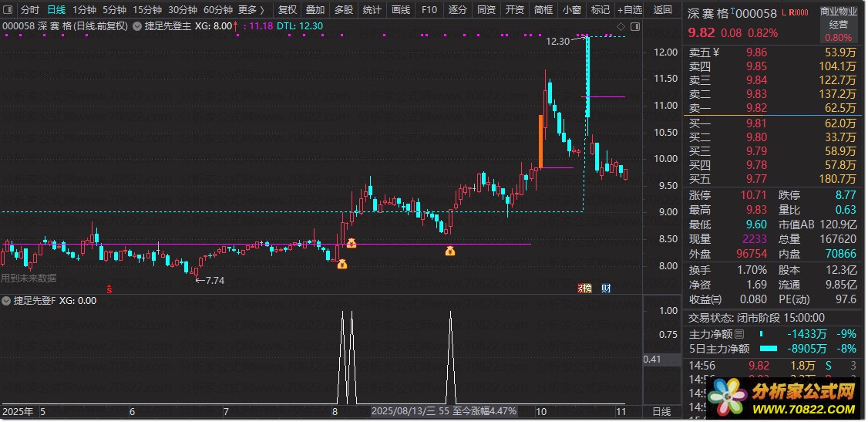868x422 pixels.
Task: Click the 卖一 price 9.82
Action: coord(757,108)
